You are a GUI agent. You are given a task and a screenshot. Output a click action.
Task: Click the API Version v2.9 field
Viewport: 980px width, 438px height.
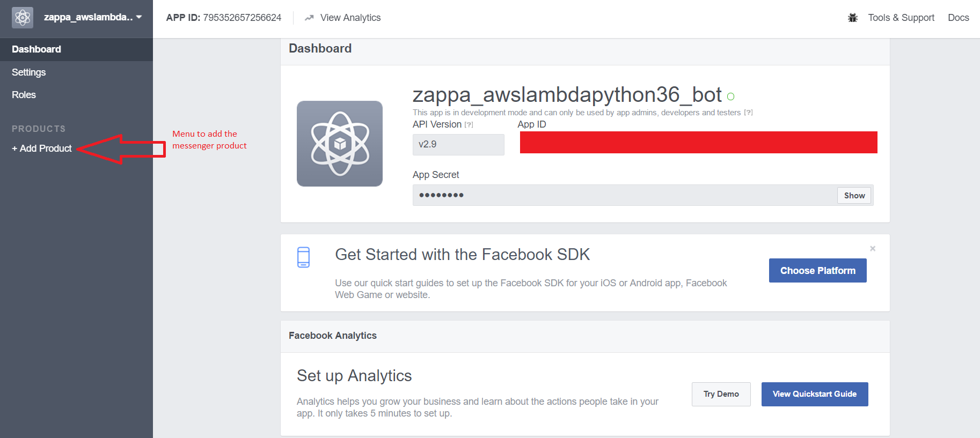point(458,145)
